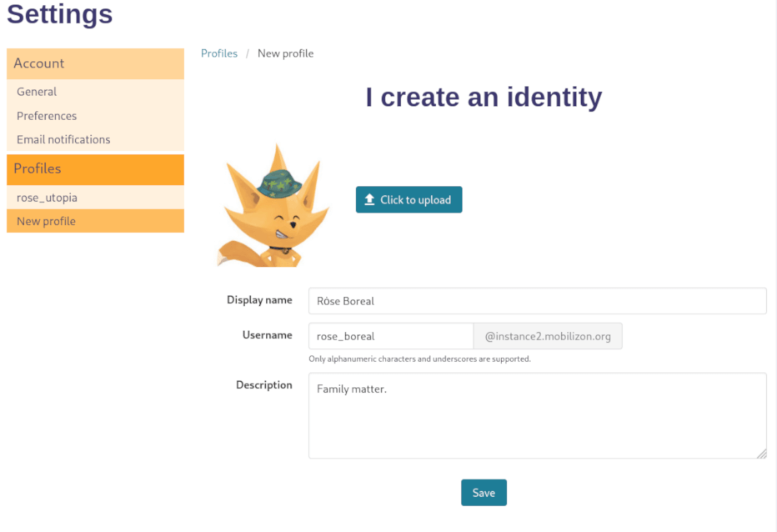Click the @instance2.mobilizon.org domain suffix
This screenshot has width=777, height=532.
(548, 336)
